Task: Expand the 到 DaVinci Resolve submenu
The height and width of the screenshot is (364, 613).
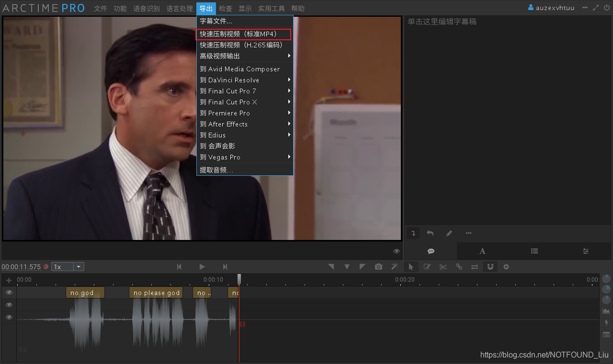Action: coord(245,80)
